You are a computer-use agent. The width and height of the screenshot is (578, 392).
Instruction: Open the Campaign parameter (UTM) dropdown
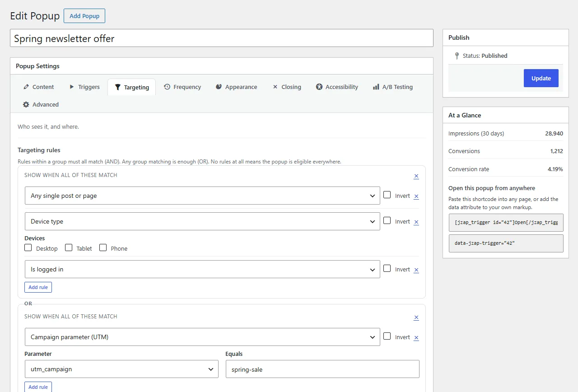(x=202, y=337)
